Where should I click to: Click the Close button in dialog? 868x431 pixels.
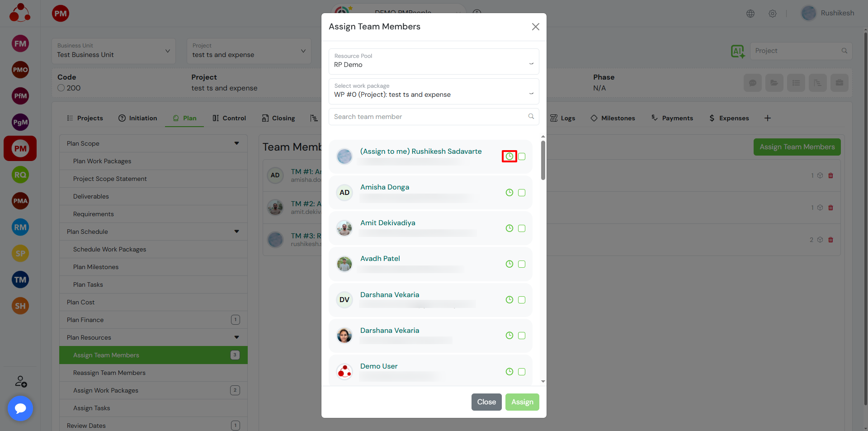pyautogui.click(x=486, y=402)
